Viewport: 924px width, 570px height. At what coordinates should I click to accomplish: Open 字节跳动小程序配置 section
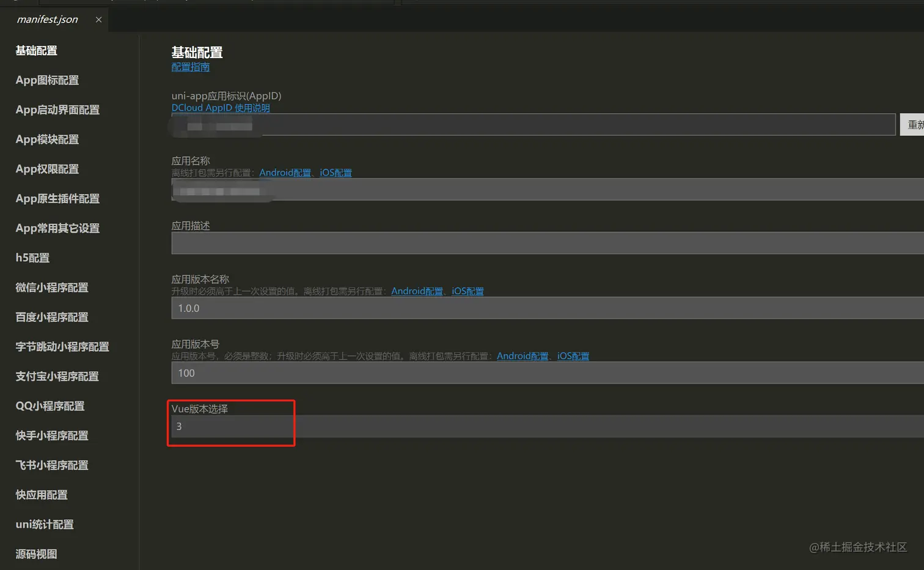(62, 347)
